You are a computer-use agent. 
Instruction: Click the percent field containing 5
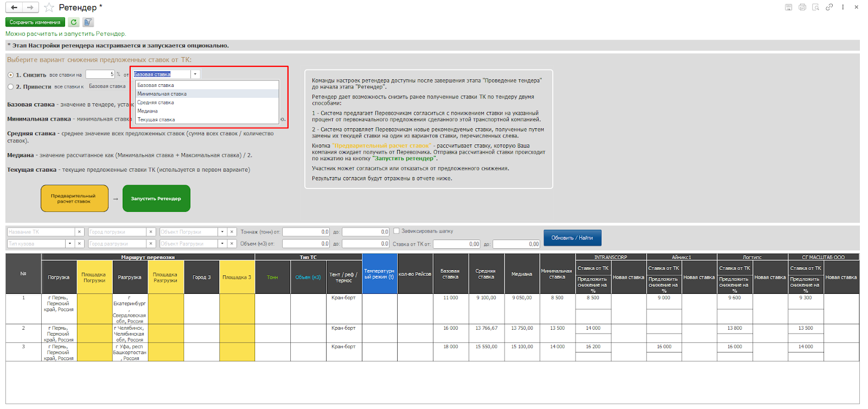100,74
